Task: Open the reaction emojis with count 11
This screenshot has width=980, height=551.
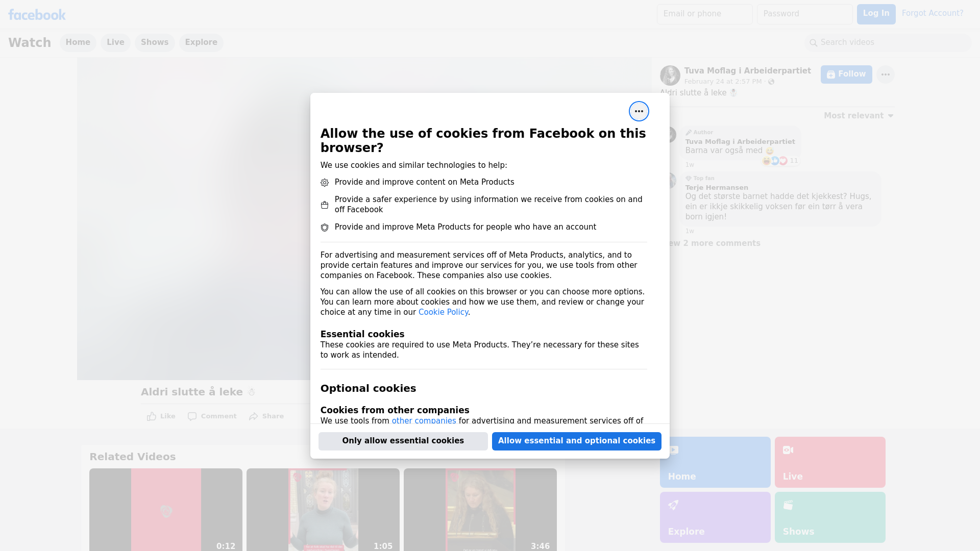Action: (x=780, y=161)
